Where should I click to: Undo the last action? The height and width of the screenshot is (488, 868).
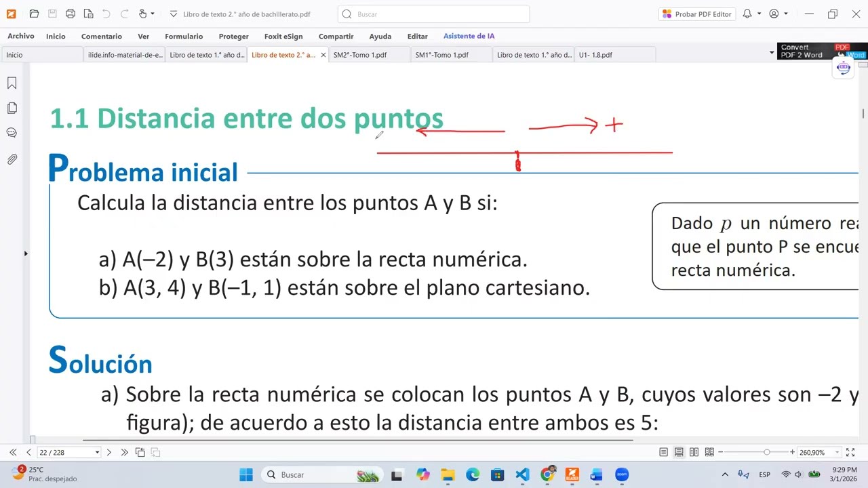106,14
